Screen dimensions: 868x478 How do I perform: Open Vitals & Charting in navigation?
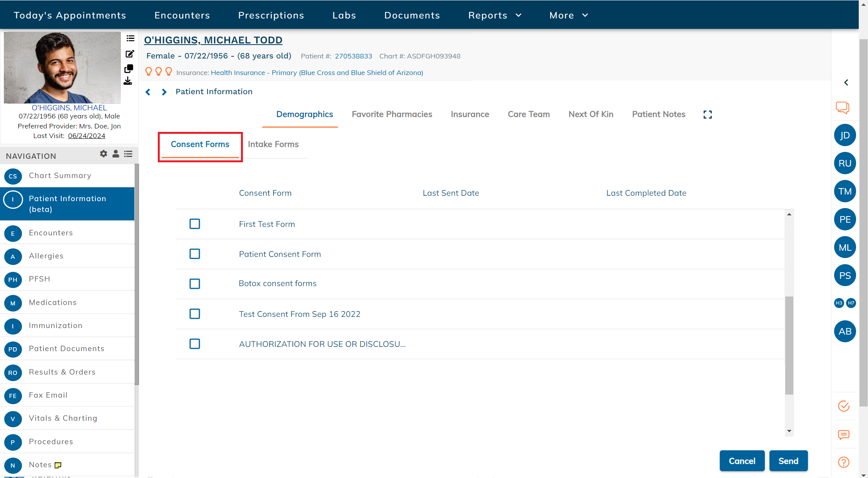point(67,418)
